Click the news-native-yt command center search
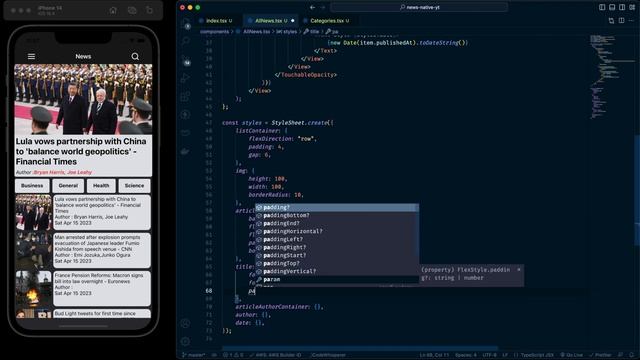This screenshot has height=360, width=640. click(x=419, y=7)
